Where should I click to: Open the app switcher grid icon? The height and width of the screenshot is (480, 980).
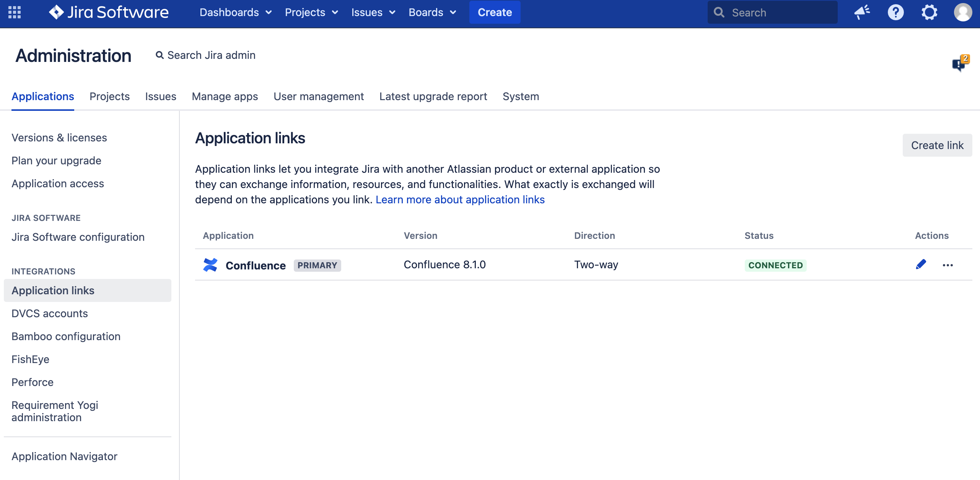click(15, 12)
